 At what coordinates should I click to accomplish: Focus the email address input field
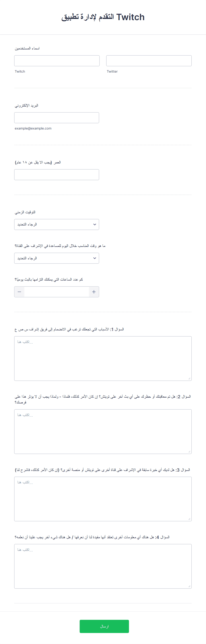pyautogui.click(x=56, y=118)
